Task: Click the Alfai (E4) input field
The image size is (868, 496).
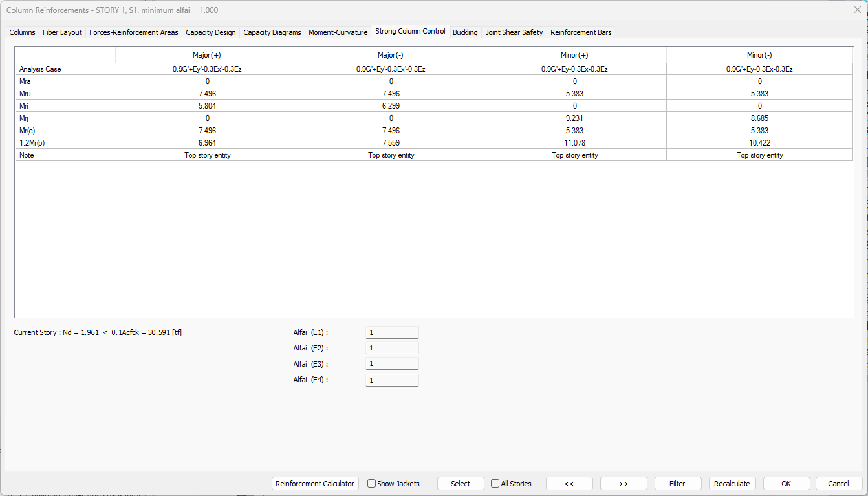Action: 392,380
